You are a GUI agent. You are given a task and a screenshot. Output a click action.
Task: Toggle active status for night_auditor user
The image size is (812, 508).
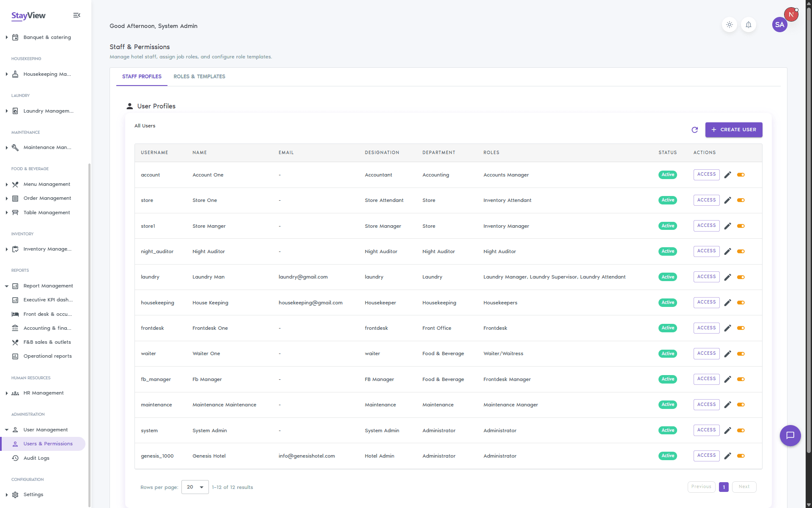coord(741,251)
